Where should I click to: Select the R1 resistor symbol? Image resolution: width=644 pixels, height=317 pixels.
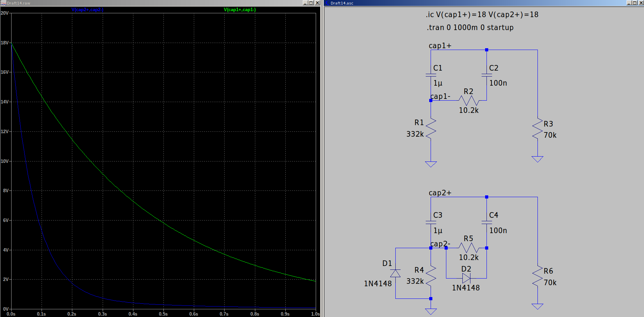click(x=431, y=128)
